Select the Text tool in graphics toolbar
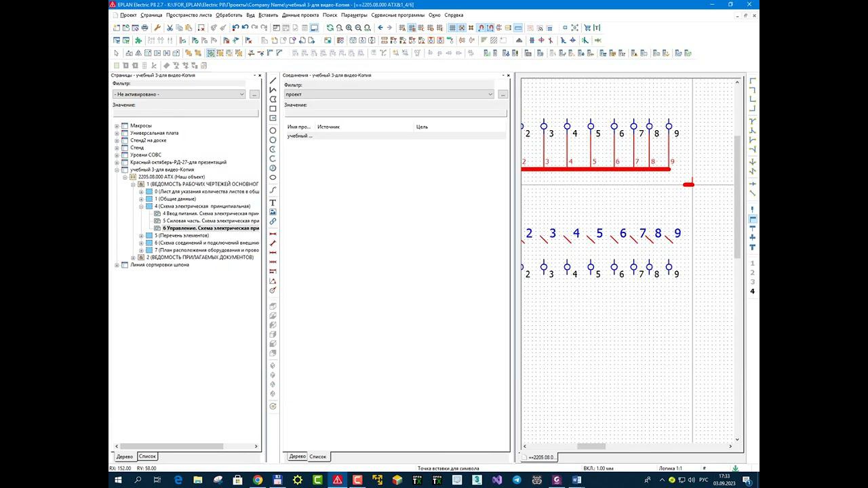 point(273,203)
